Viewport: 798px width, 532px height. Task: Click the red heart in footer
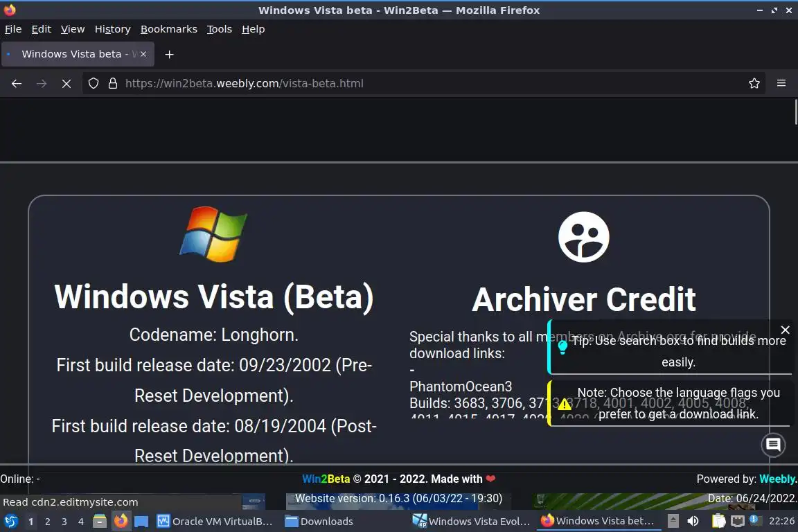click(490, 479)
